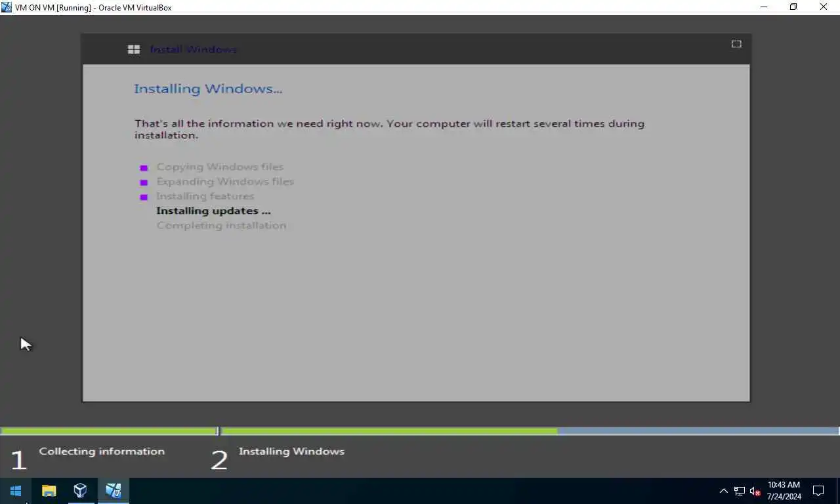
Task: Click the VirtualBox window title icon
Action: coord(7,7)
